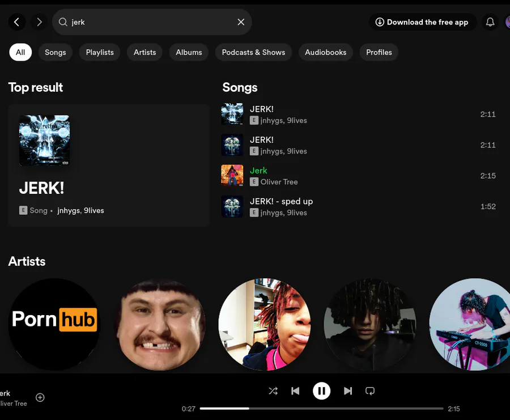Click Download the free app button
Viewport: 510px width, 420px height.
click(x=422, y=22)
